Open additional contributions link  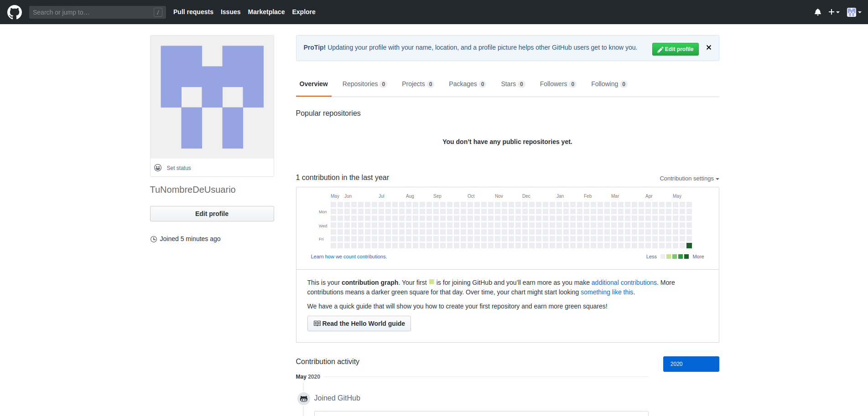coord(624,282)
